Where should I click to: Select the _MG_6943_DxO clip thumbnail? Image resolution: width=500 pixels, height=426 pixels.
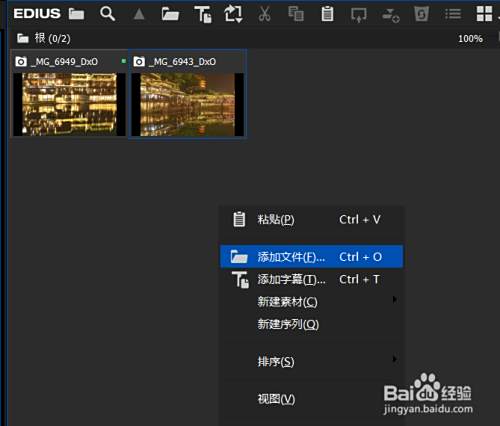(x=188, y=104)
